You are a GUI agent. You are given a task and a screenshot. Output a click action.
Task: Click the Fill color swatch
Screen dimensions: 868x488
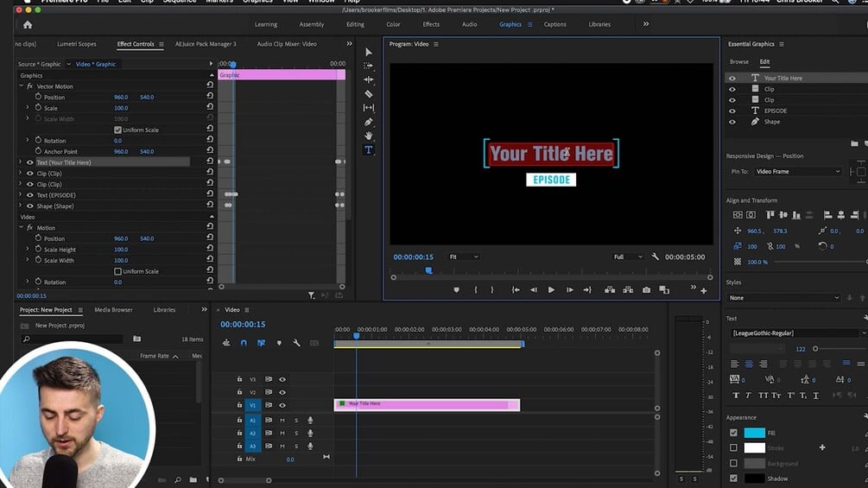coord(754,433)
